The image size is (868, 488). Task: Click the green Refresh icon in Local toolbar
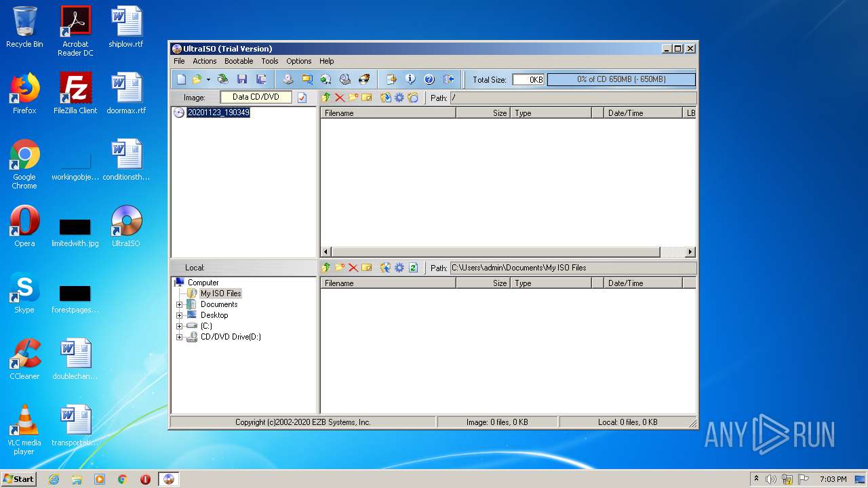click(x=413, y=268)
